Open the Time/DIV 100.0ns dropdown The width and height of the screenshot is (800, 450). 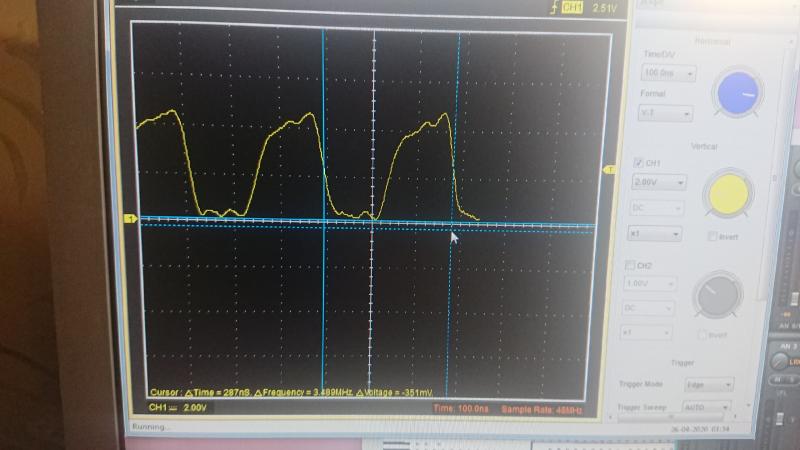(x=665, y=75)
